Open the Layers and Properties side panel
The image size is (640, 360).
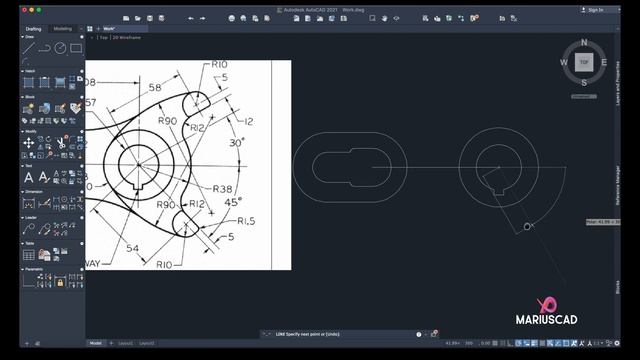[x=618, y=83]
